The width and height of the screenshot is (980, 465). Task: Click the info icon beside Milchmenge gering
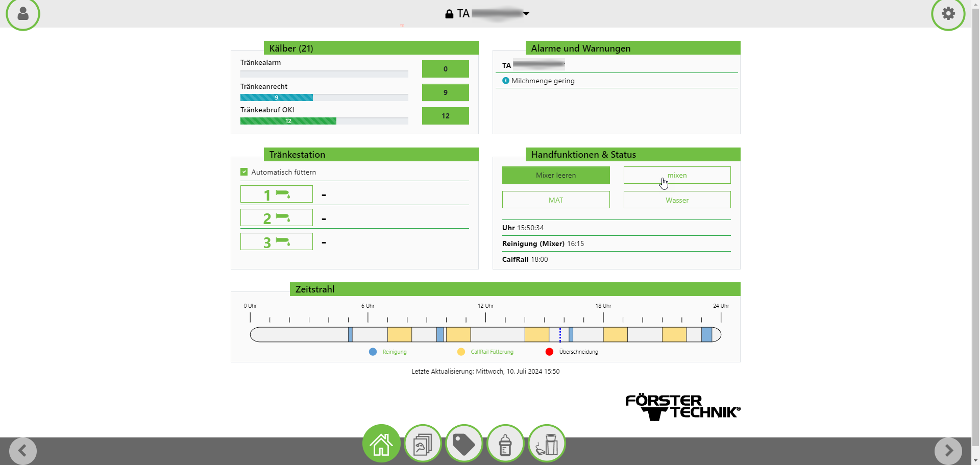click(x=505, y=81)
